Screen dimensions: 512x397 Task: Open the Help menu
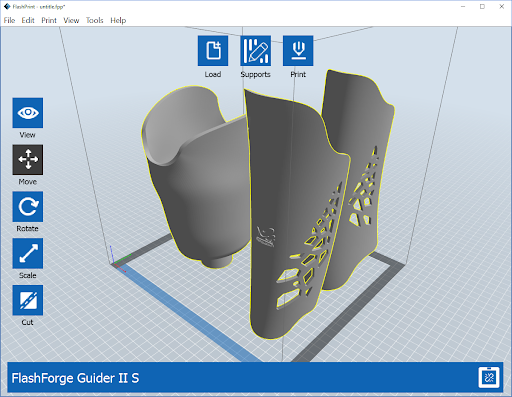118,20
